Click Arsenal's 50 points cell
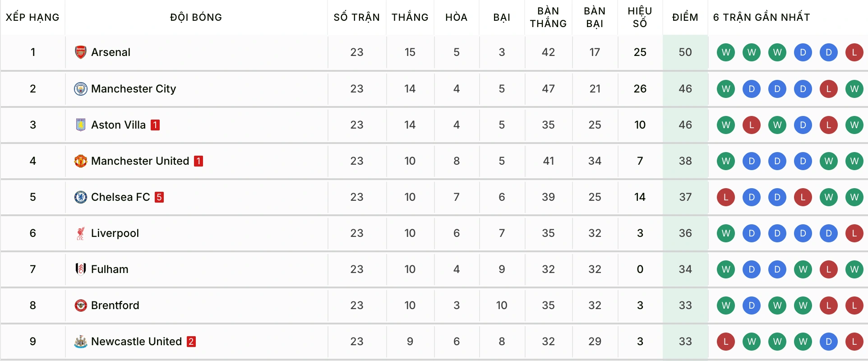The width and height of the screenshot is (868, 361). pos(685,52)
